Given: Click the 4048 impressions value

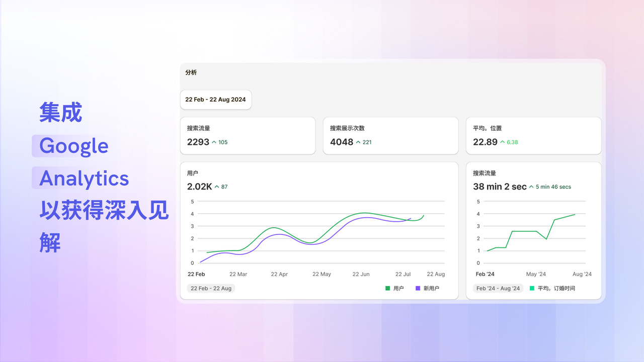Looking at the screenshot, I should pyautogui.click(x=342, y=142).
